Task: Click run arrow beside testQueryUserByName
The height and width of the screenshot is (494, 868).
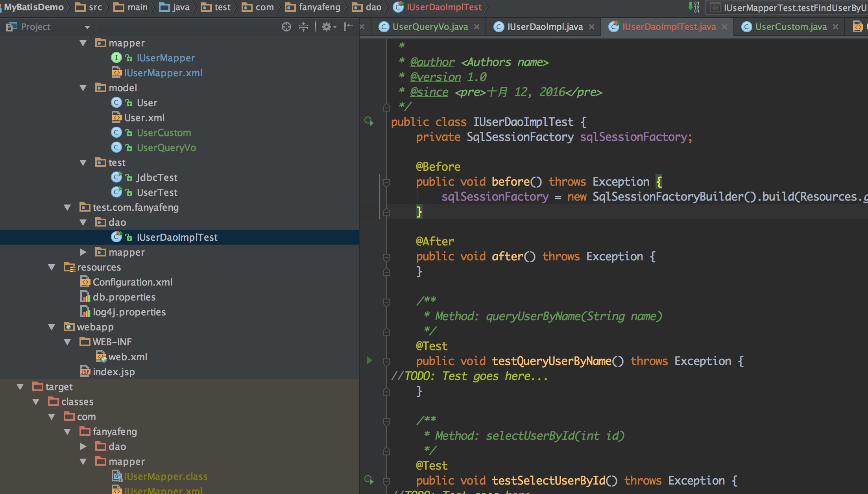Action: [x=369, y=360]
